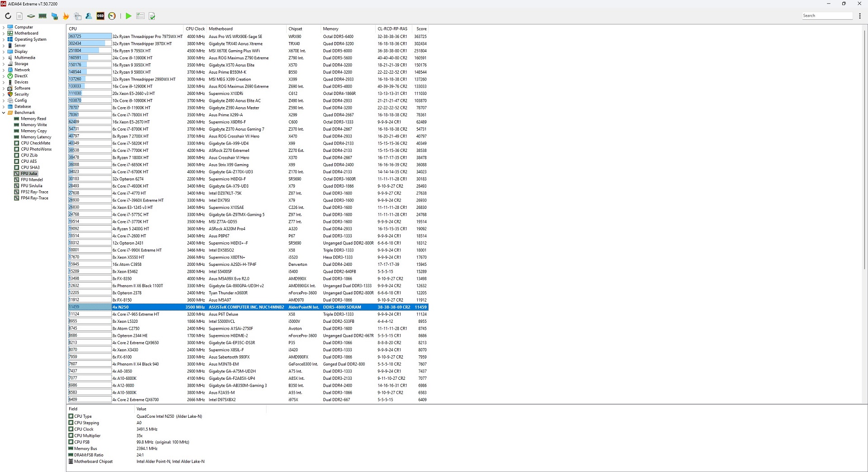Select the Memory Latency benchmark
This screenshot has width=868, height=472.
[36, 137]
